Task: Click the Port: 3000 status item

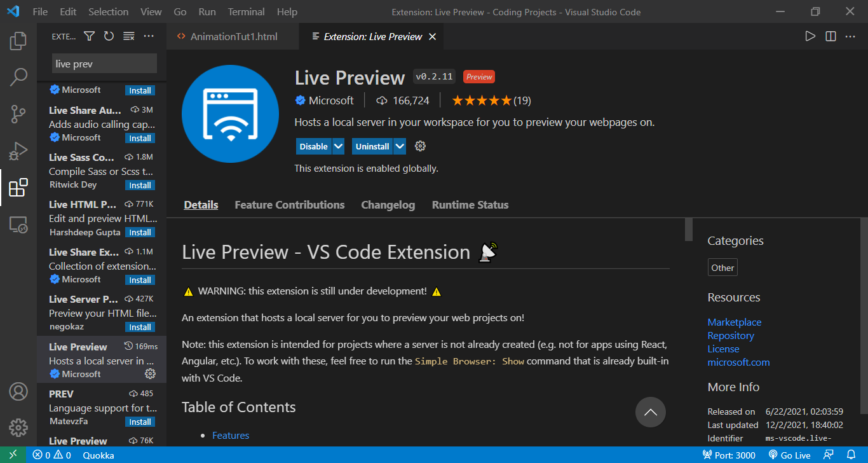Action: 729,455
